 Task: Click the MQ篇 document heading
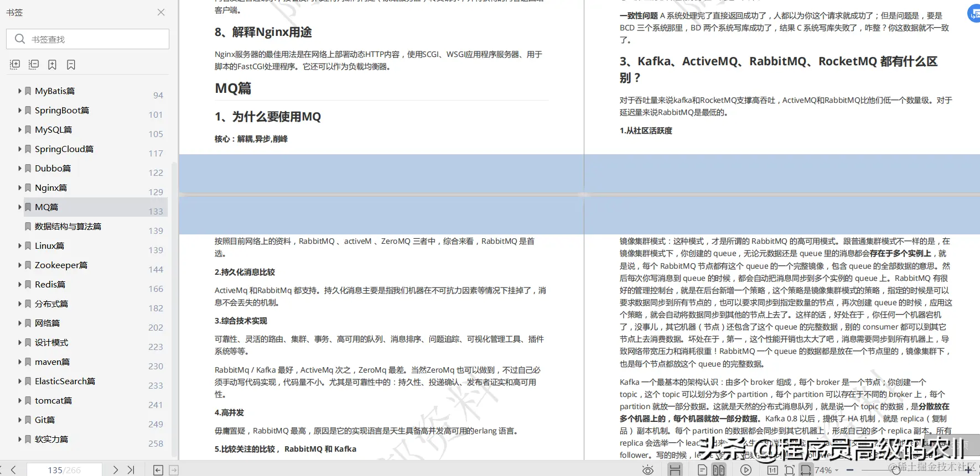pyautogui.click(x=233, y=88)
